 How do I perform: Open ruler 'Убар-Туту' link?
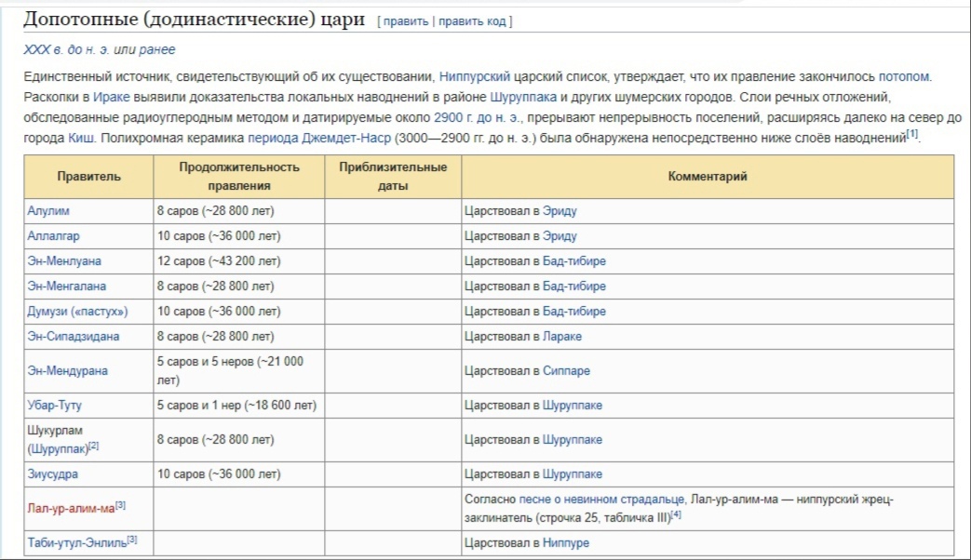pyautogui.click(x=55, y=406)
